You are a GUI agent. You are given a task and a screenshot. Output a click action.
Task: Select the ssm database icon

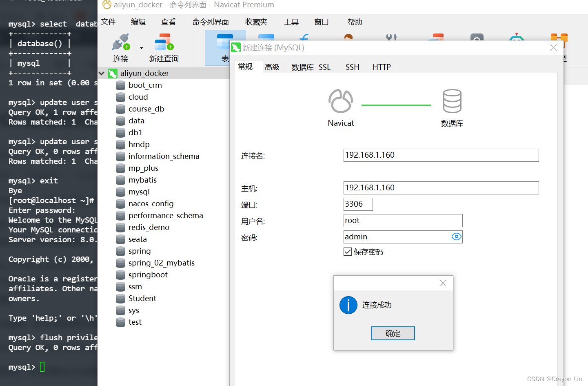click(x=120, y=287)
